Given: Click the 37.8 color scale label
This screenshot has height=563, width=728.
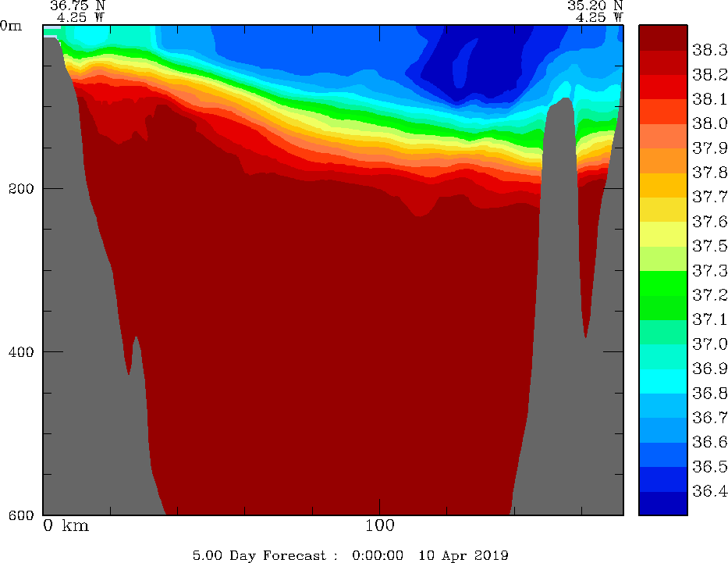Looking at the screenshot, I should click(710, 173).
